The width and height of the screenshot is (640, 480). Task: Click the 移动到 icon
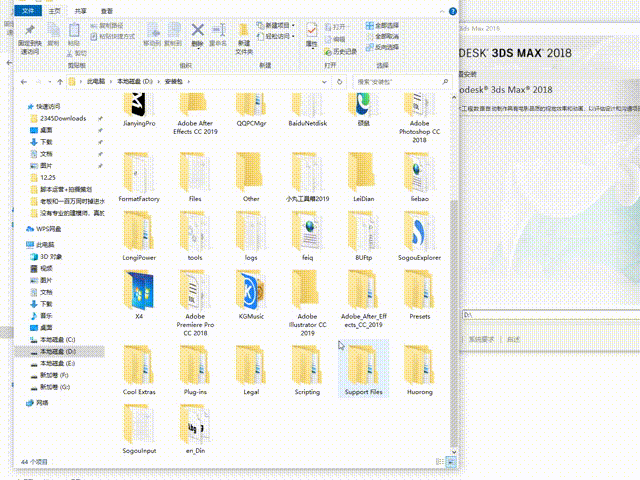click(x=152, y=30)
